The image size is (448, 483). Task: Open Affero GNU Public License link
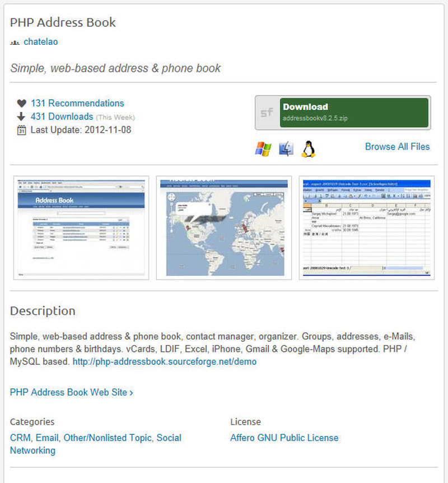click(284, 438)
